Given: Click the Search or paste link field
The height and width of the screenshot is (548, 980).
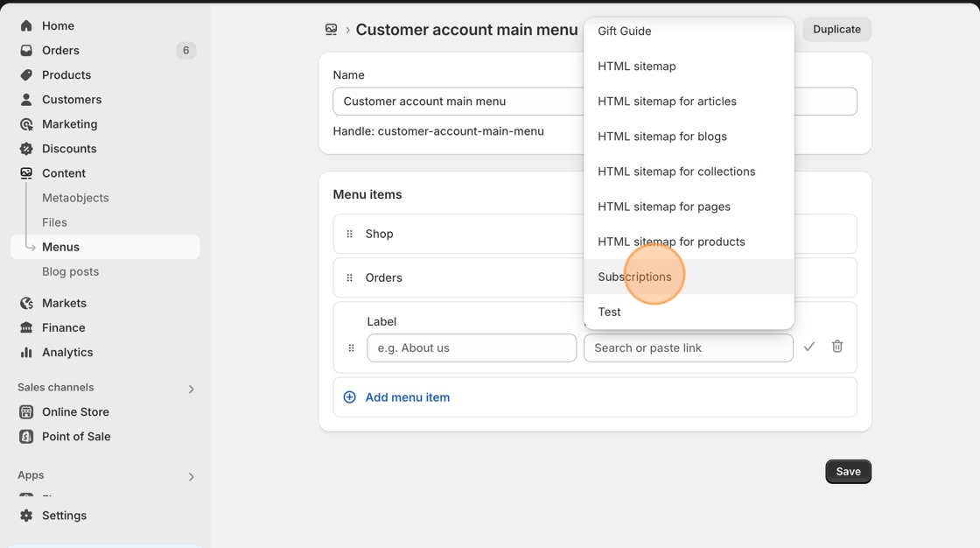Looking at the screenshot, I should pyautogui.click(x=688, y=348).
